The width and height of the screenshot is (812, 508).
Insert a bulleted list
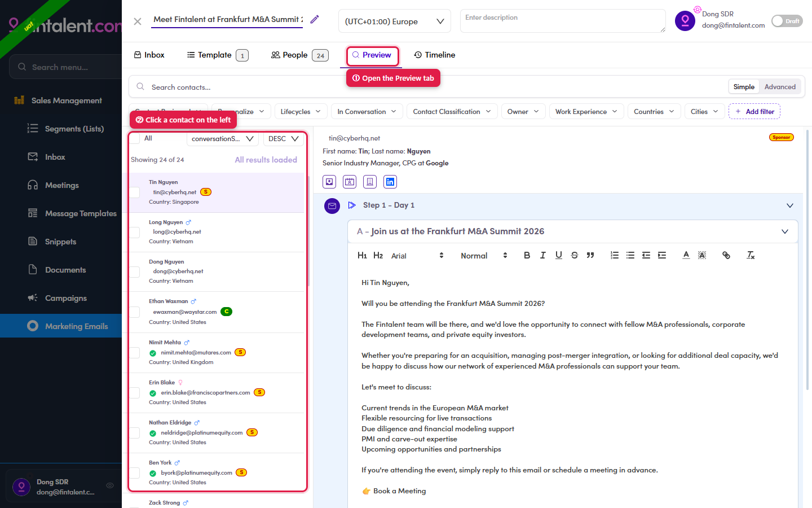[x=630, y=255]
